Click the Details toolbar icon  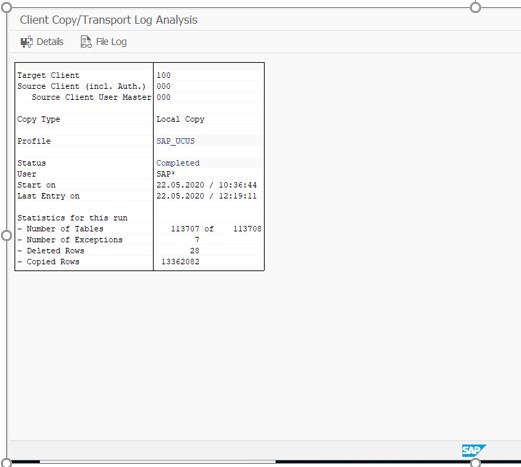(27, 42)
